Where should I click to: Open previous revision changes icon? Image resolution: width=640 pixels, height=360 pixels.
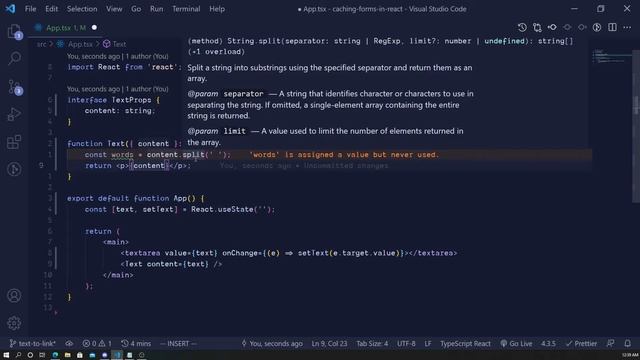(552, 27)
